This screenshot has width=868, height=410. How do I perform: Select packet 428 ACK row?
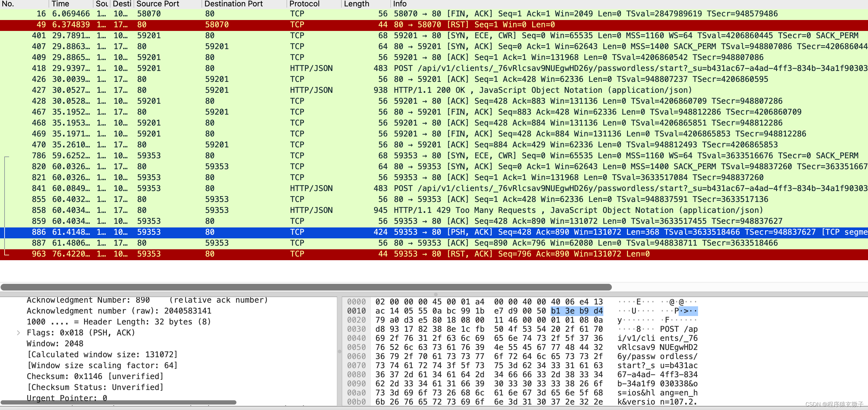(434, 101)
